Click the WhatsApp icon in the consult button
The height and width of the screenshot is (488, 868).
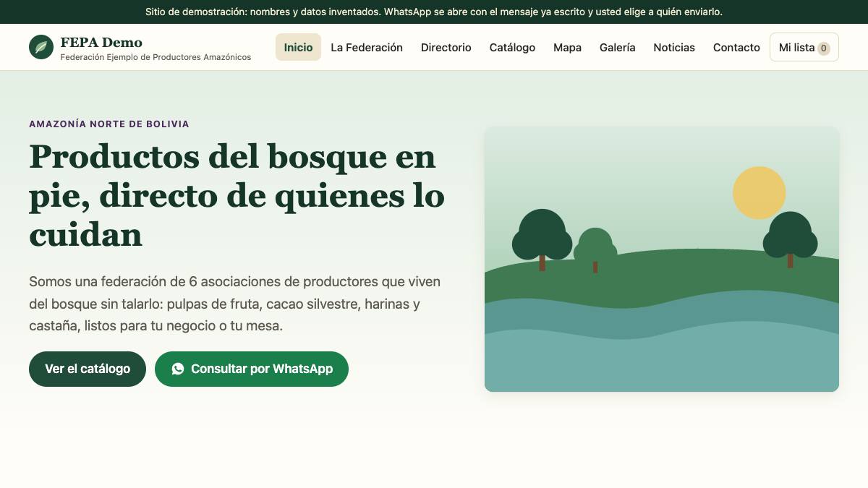[178, 369]
